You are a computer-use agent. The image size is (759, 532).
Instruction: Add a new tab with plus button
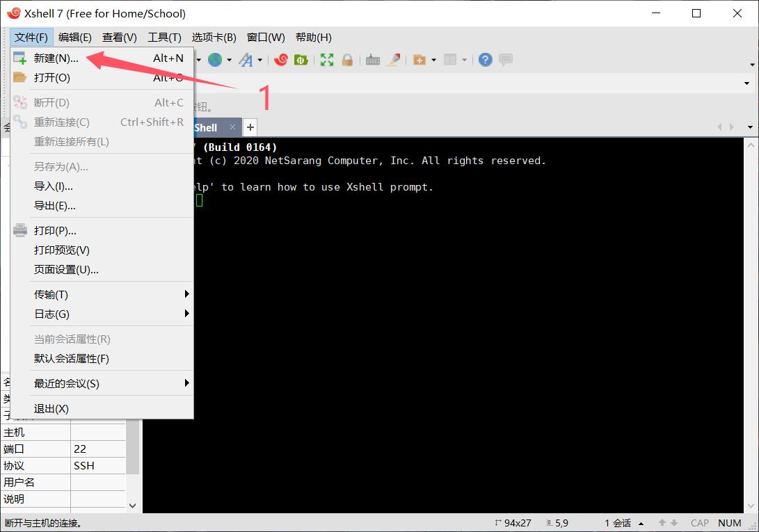click(250, 127)
